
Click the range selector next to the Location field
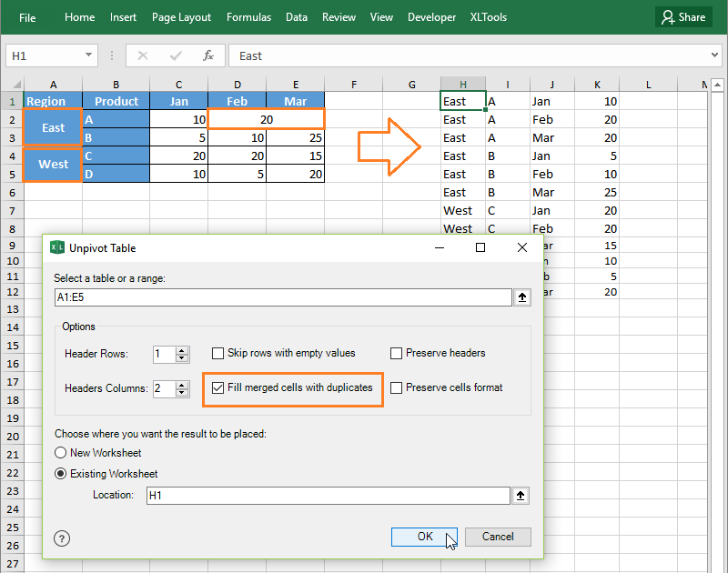click(521, 495)
